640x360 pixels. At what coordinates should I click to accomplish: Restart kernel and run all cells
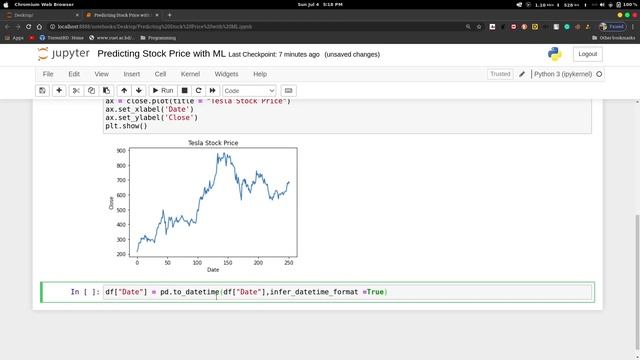[212, 91]
